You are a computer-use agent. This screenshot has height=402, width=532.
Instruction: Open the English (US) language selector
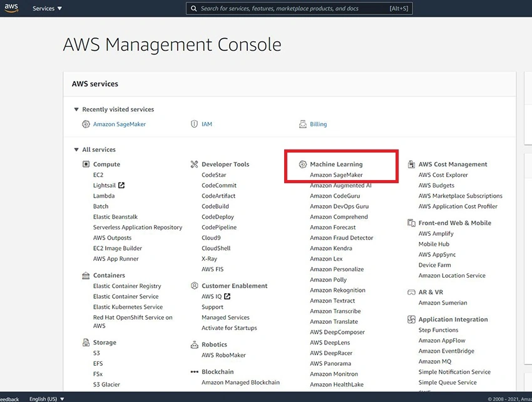47,399
